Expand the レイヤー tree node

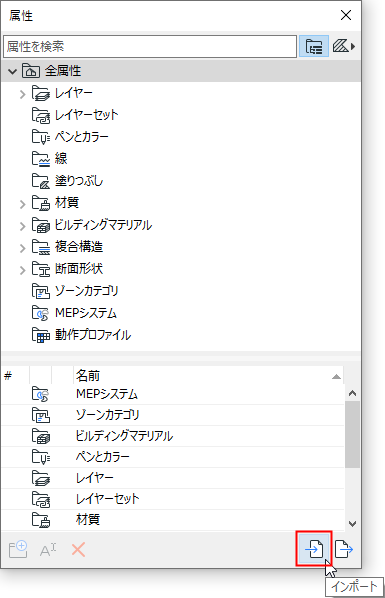23,94
